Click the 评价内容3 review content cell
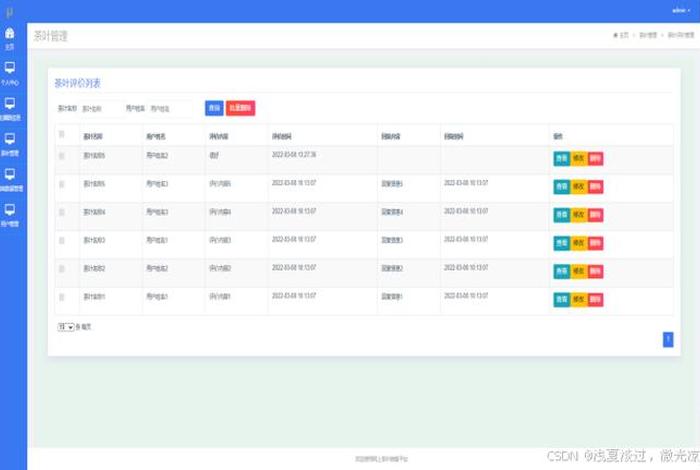The image size is (700, 470). pos(220,240)
